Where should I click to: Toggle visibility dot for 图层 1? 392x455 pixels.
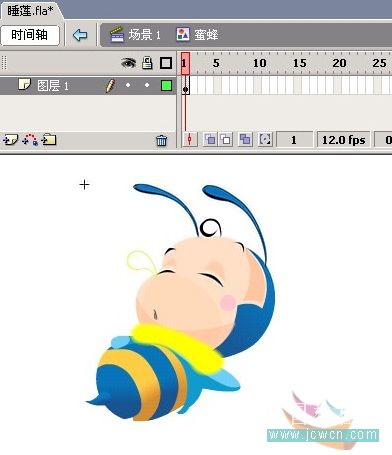(x=128, y=85)
